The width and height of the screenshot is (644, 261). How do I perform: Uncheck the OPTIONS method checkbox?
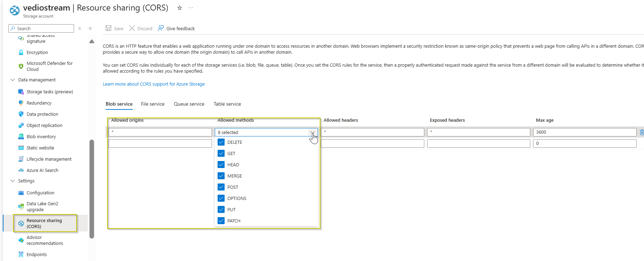click(x=221, y=198)
